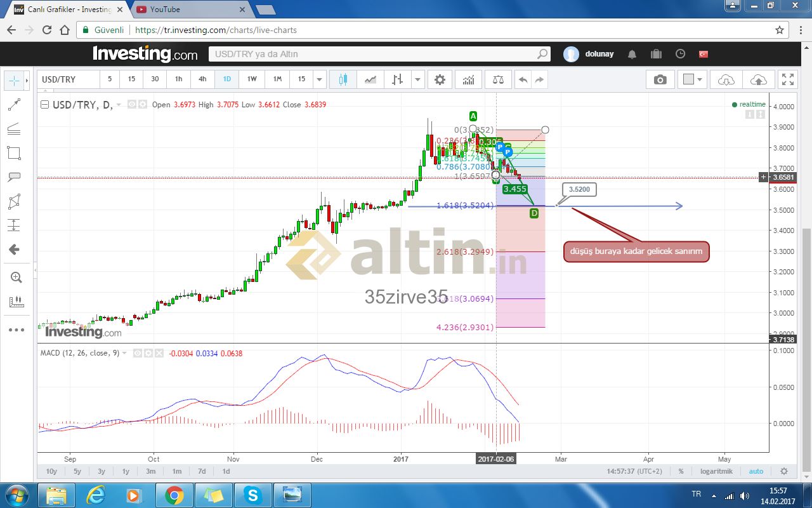Collapse the USD/TRY legend box
Viewport: 812px width, 508px height.
44,105
